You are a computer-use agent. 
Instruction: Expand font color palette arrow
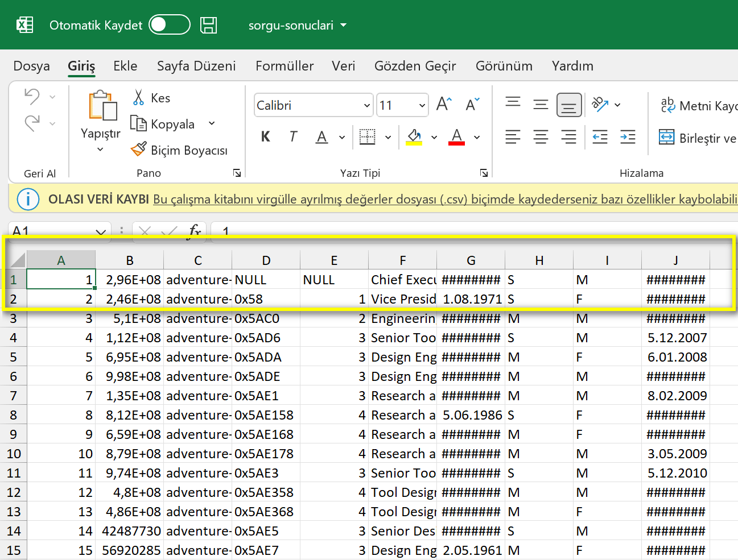tap(477, 137)
